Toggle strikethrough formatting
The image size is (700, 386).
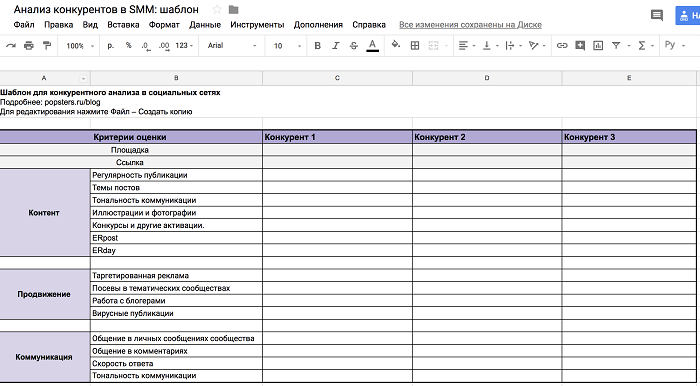tap(354, 46)
